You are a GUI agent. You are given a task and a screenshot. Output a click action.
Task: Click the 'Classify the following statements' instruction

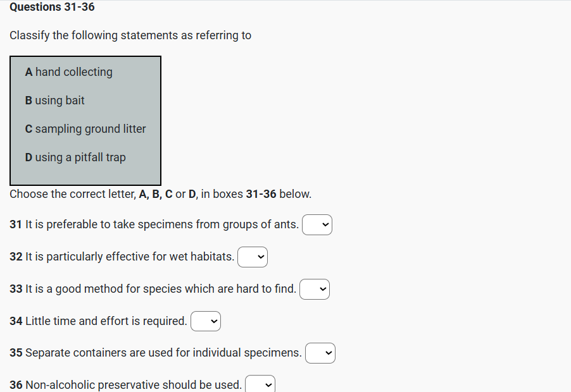130,35
